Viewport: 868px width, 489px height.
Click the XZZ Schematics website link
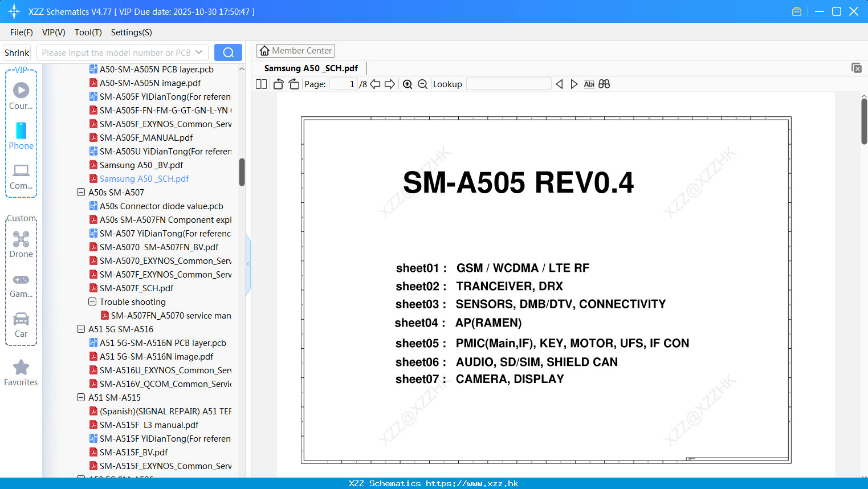(472, 483)
